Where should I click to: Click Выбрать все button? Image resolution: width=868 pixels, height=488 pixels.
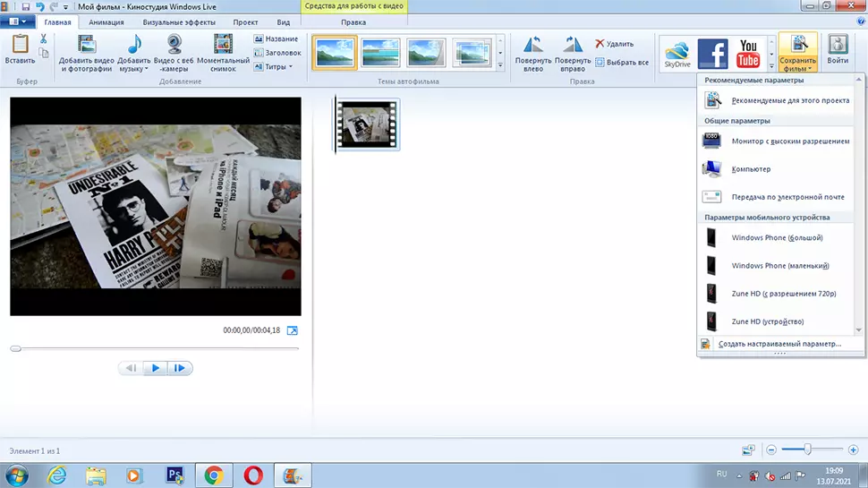pos(621,63)
